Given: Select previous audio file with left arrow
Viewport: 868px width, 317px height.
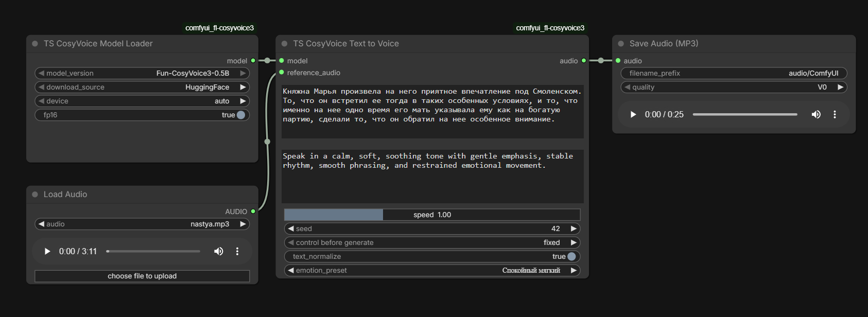Looking at the screenshot, I should pyautogui.click(x=41, y=224).
